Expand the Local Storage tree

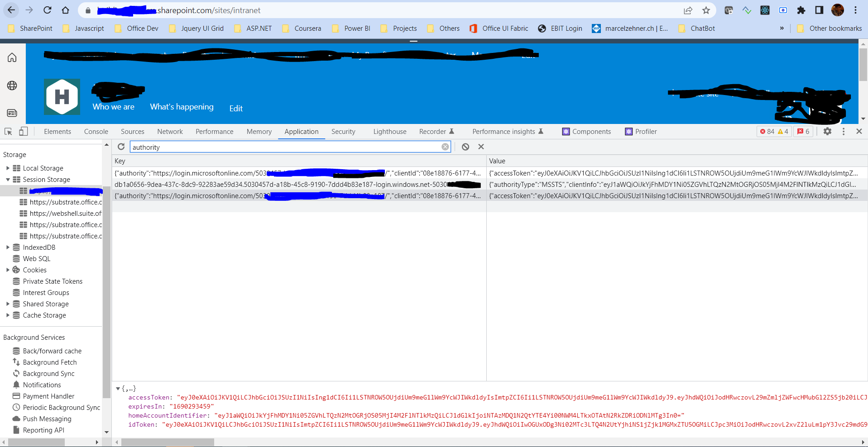pyautogui.click(x=8, y=168)
